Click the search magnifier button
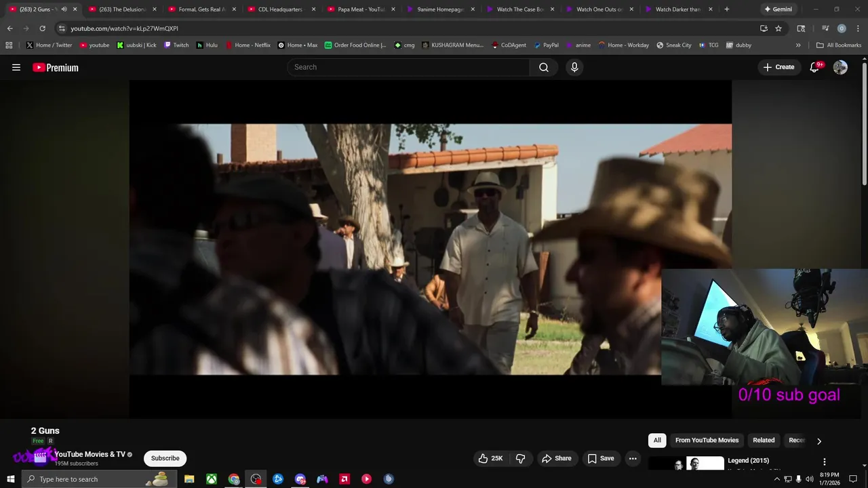The image size is (868, 488). (x=544, y=67)
